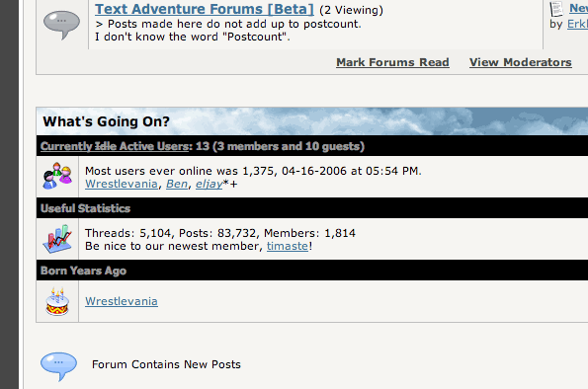Image resolution: width=588 pixels, height=389 pixels.
Task: Click the blue new-posts speech bubble icon
Action: coord(59,366)
